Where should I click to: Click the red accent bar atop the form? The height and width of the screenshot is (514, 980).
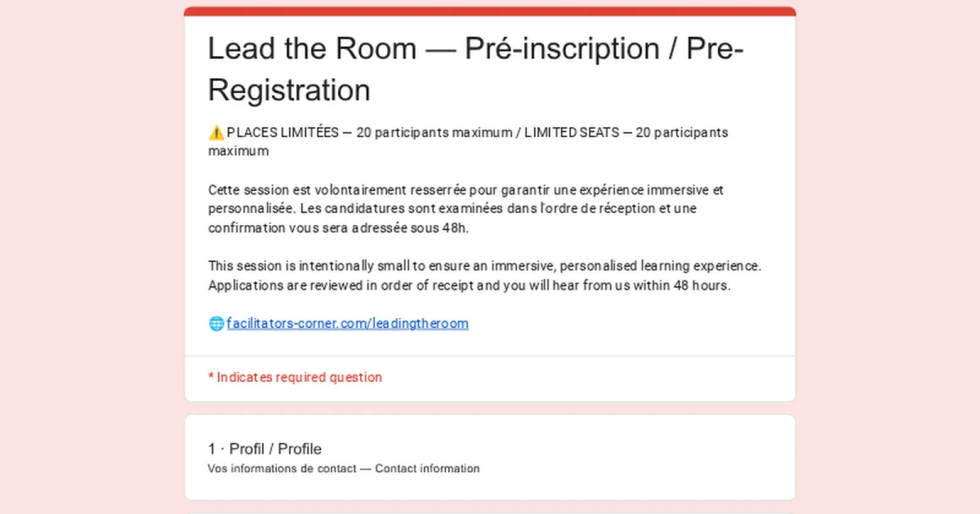click(490, 11)
